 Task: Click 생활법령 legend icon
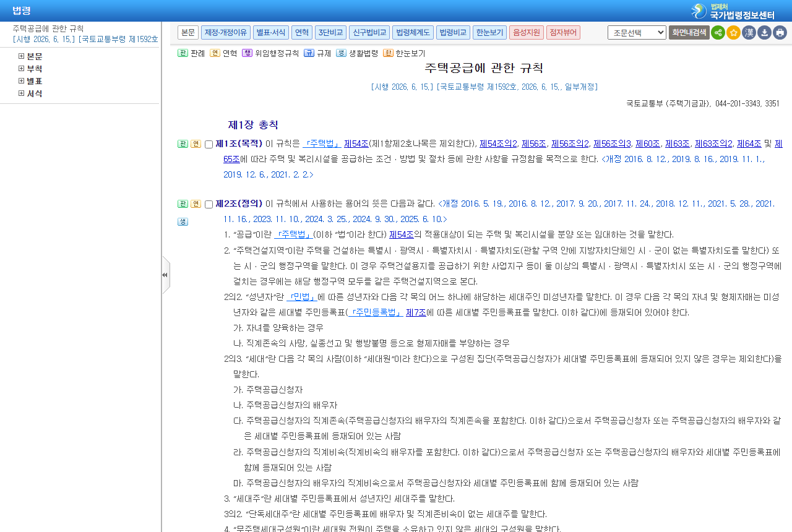[341, 53]
